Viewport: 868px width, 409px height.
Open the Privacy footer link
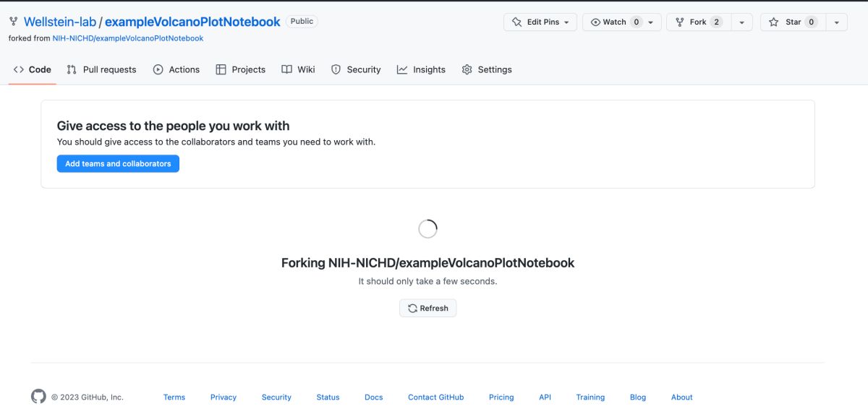click(x=224, y=397)
